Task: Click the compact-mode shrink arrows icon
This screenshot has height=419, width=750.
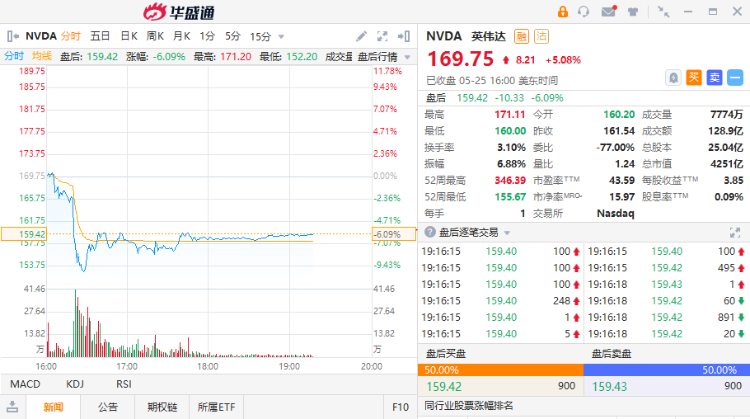Action: (663, 11)
